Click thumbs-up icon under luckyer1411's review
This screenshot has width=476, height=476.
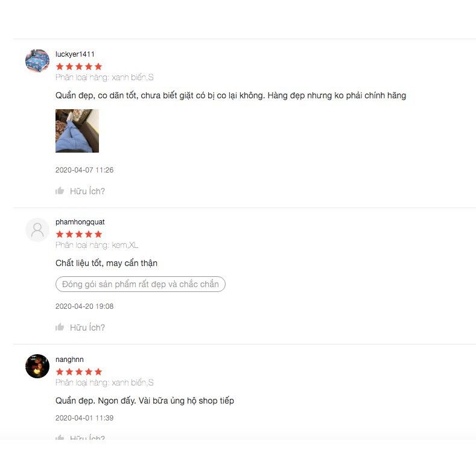pos(60,191)
